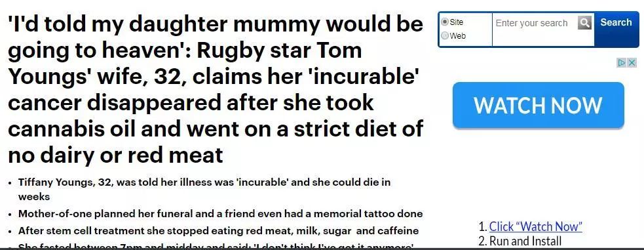Click the 'no dairy or red meat' headline line

(115, 155)
